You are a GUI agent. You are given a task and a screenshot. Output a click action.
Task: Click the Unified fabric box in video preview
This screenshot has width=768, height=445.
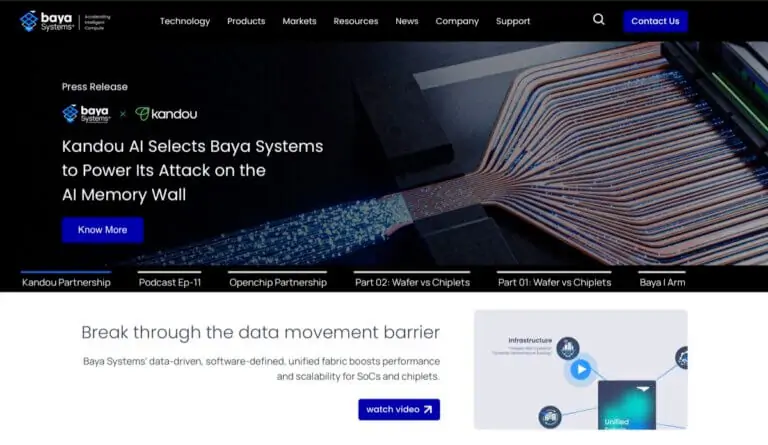(626, 405)
